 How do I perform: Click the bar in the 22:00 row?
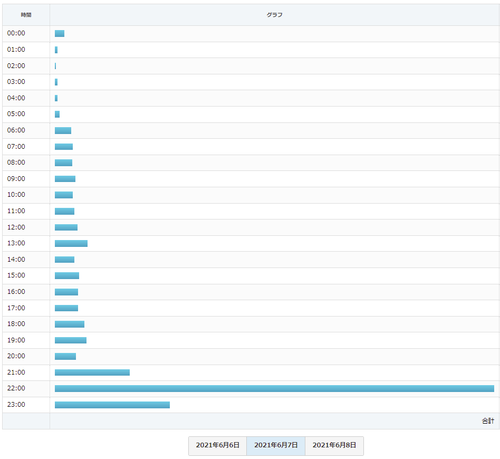click(x=274, y=389)
